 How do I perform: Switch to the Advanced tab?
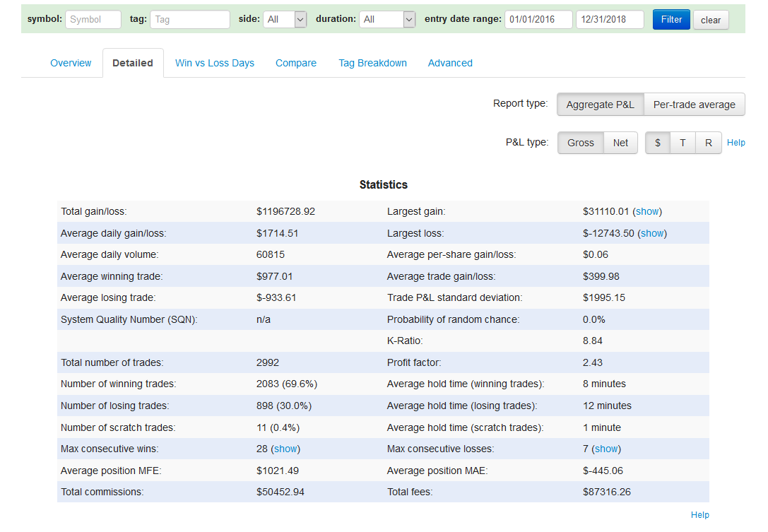[x=450, y=63]
